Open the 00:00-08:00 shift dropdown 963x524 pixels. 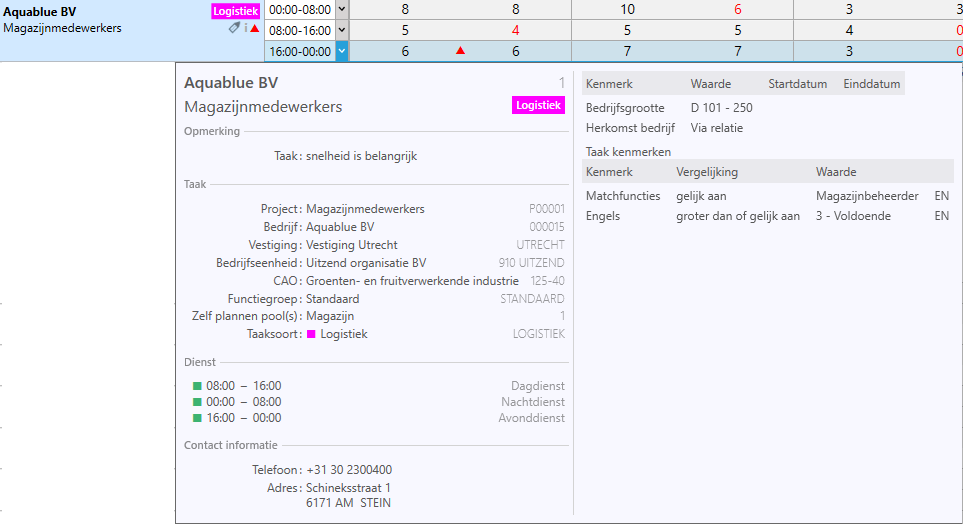coord(341,9)
